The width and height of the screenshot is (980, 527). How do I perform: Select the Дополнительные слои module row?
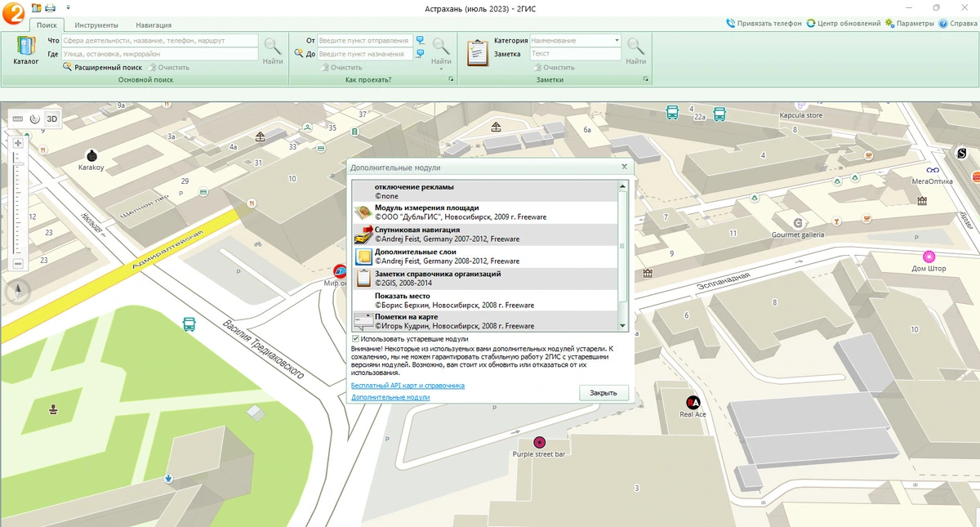click(485, 257)
